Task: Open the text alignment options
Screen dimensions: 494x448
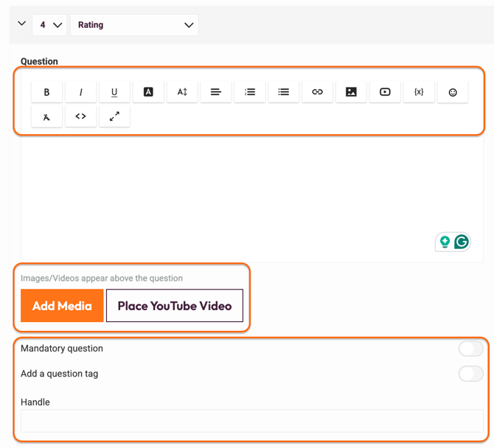Action: pos(216,92)
